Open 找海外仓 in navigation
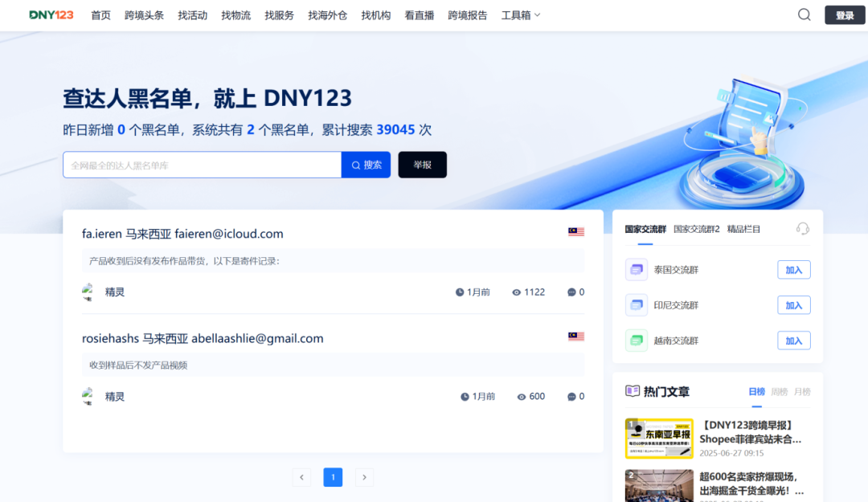 pyautogui.click(x=328, y=15)
